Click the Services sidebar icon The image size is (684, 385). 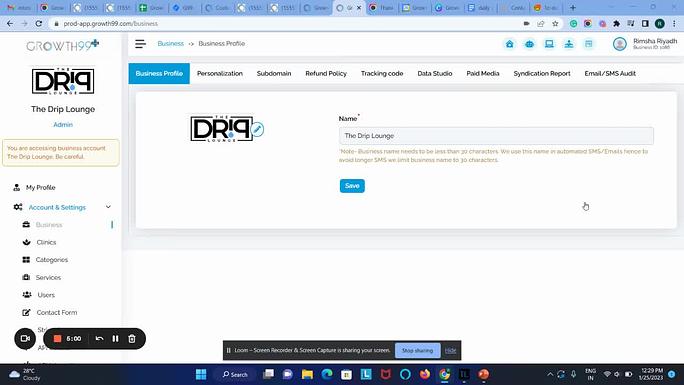[x=26, y=277]
